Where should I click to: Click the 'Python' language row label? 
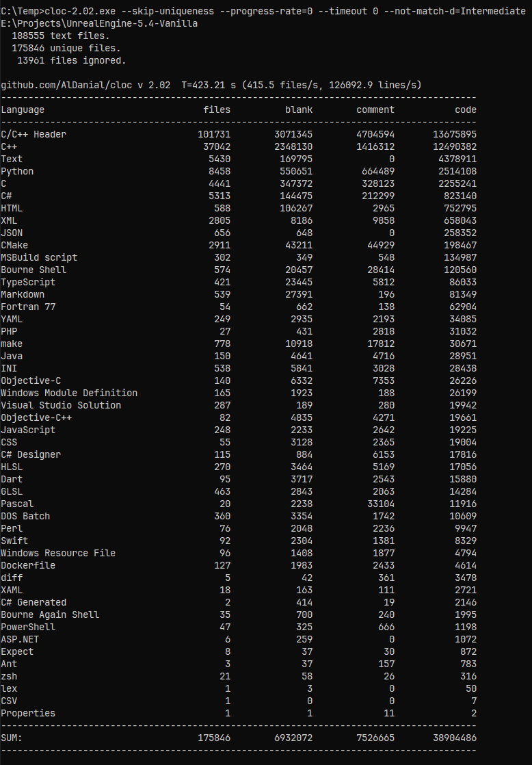pos(17,171)
